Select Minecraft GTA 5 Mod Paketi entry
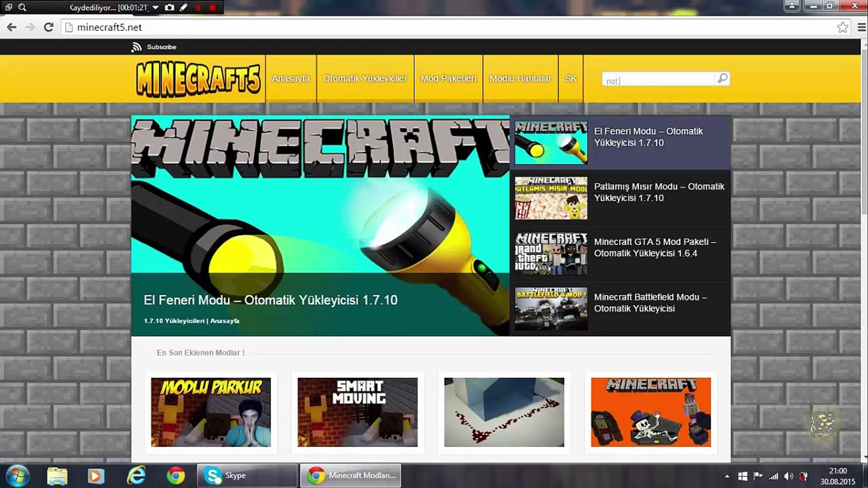 pos(655,248)
